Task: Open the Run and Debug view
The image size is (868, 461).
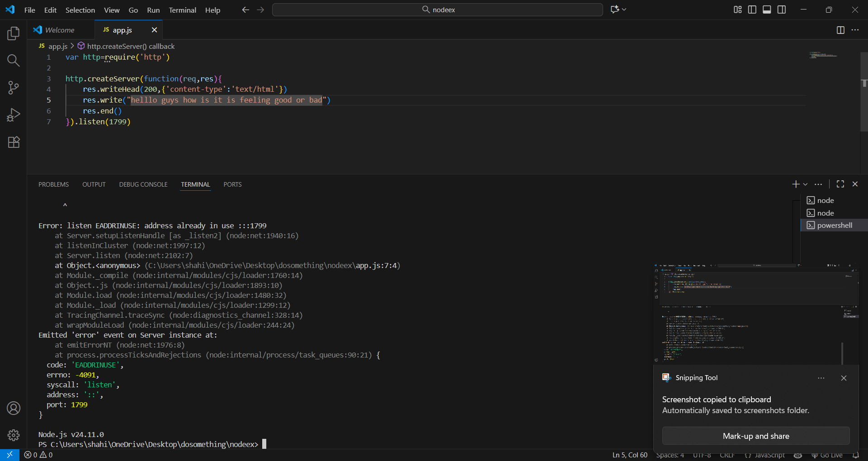Action: point(14,115)
